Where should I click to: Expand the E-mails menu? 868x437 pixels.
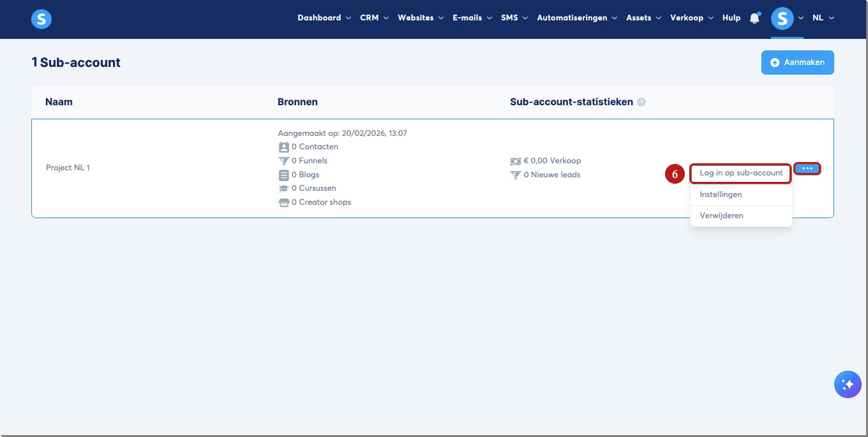pyautogui.click(x=472, y=18)
